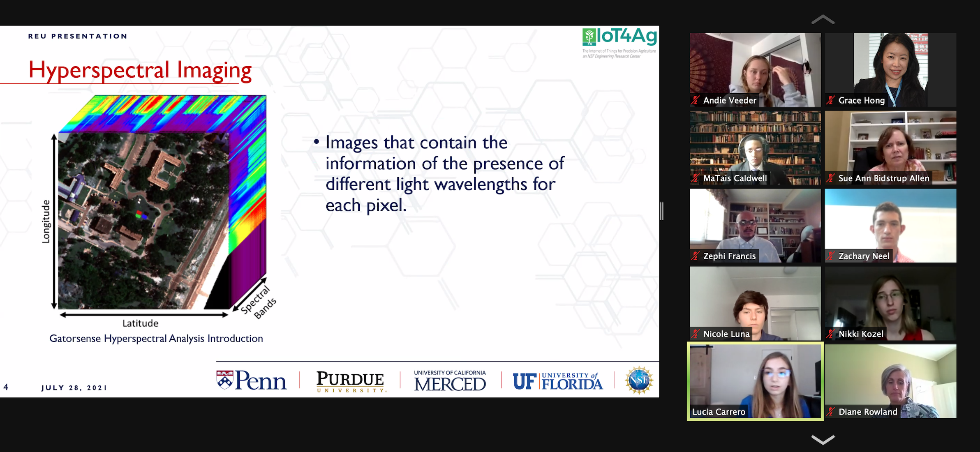Click the 'JULY 28, 2021' date text
This screenshot has width=980, height=452.
click(74, 388)
